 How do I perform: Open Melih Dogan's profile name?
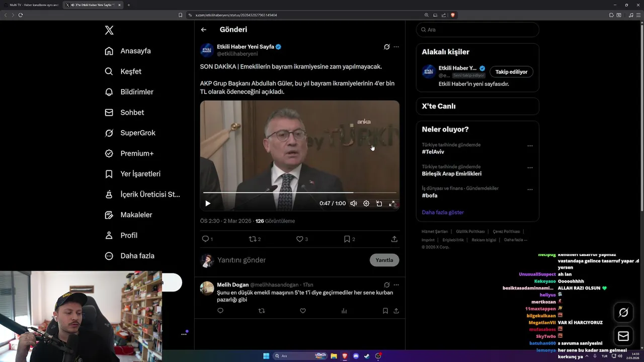pyautogui.click(x=232, y=285)
